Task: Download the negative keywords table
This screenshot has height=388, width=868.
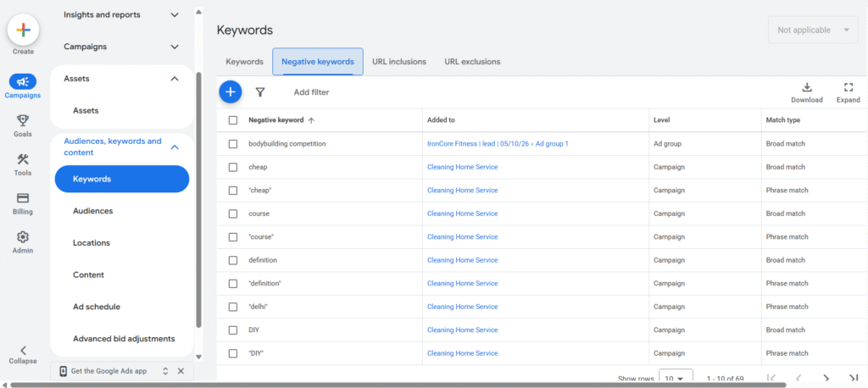Action: coord(807,93)
